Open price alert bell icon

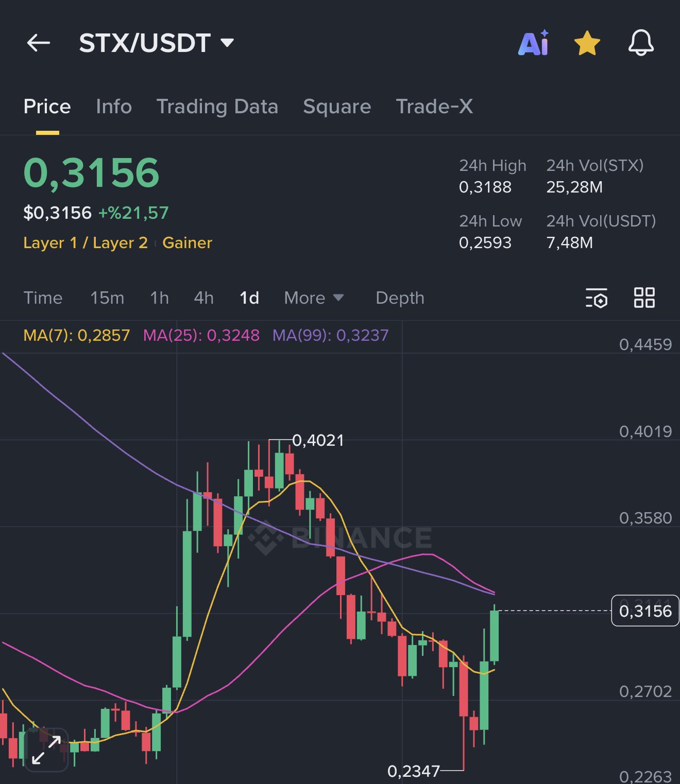(x=641, y=43)
